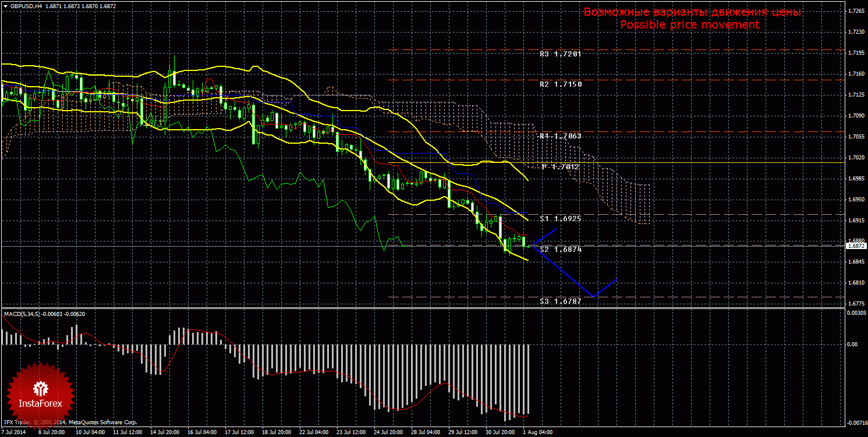
Task: Click the 1 Aug 04:00 time label
Action: (x=536, y=432)
